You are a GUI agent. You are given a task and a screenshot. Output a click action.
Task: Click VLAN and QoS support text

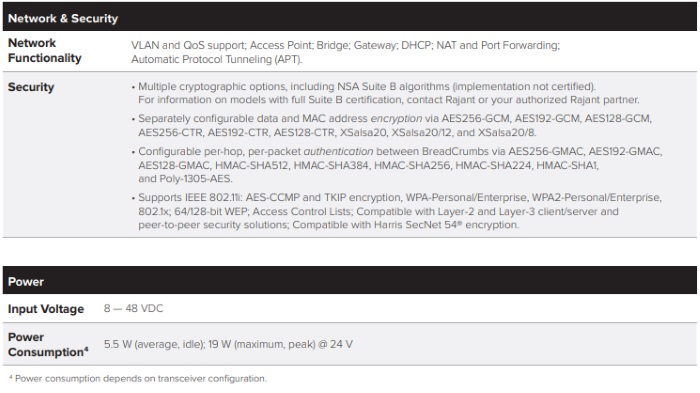(x=188, y=45)
